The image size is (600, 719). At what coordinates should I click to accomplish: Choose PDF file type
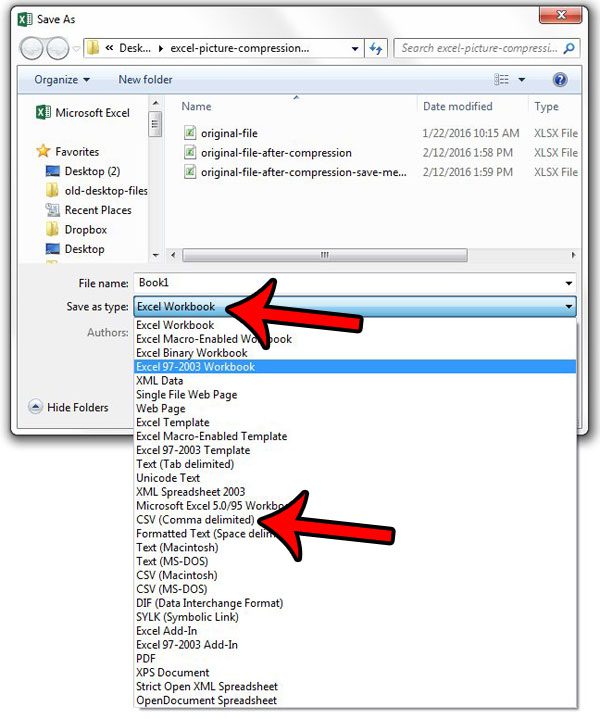click(356, 658)
